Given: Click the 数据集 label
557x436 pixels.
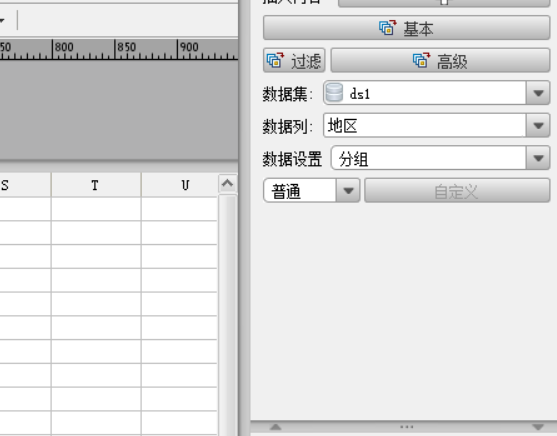Looking at the screenshot, I should coord(287,94).
